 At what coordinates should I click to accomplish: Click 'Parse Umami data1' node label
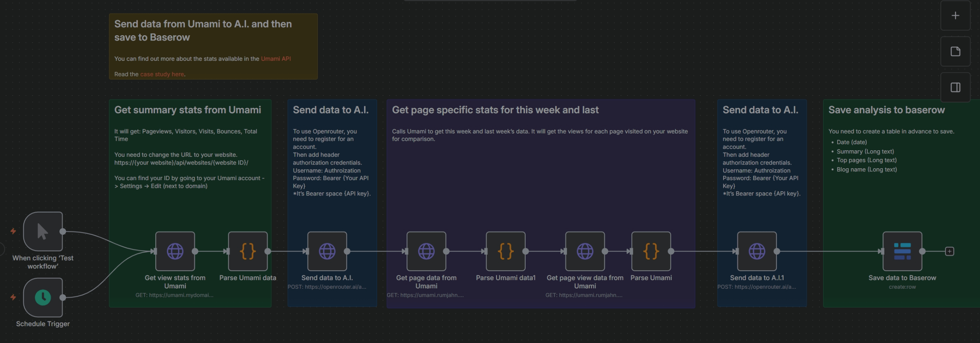pyautogui.click(x=506, y=278)
